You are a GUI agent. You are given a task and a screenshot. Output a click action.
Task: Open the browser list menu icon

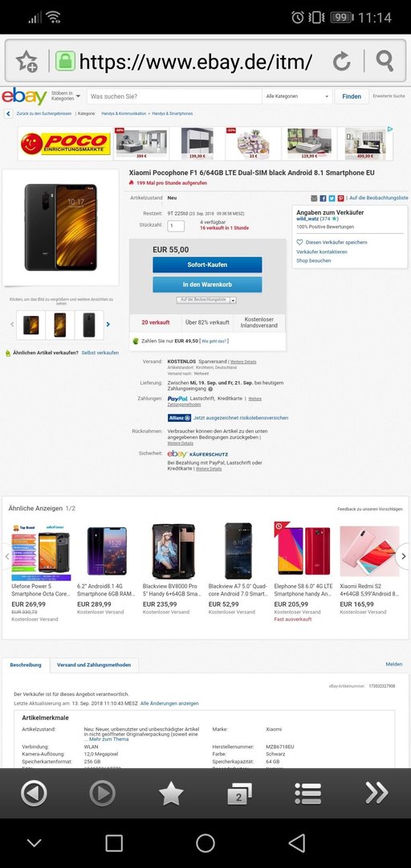[308, 794]
